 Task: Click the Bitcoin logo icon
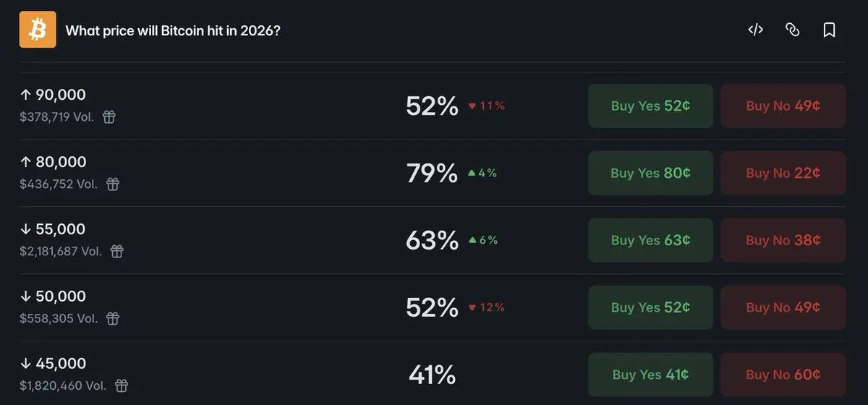click(38, 30)
